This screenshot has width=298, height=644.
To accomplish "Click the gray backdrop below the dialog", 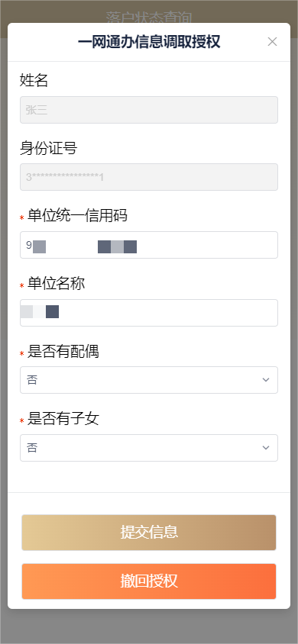I will (149, 626).
